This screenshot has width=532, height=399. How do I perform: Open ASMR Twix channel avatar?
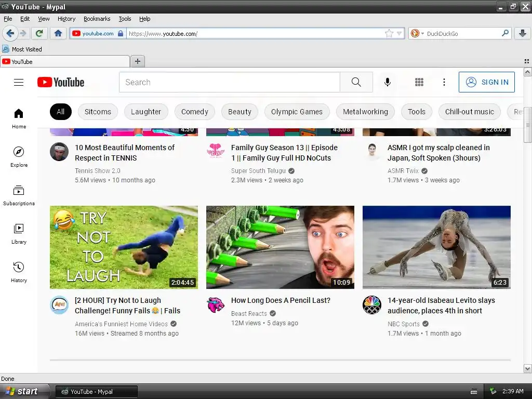[x=372, y=151]
